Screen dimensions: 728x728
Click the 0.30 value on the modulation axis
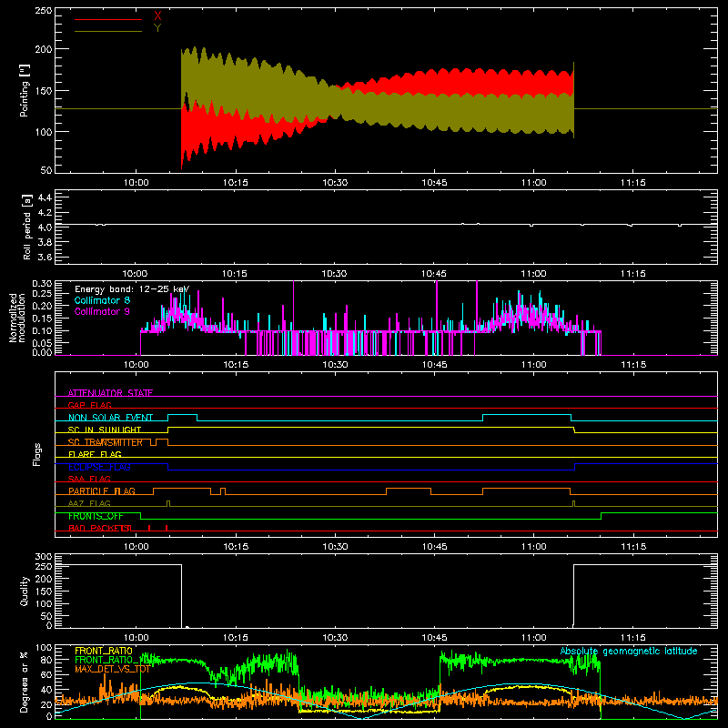coord(42,284)
